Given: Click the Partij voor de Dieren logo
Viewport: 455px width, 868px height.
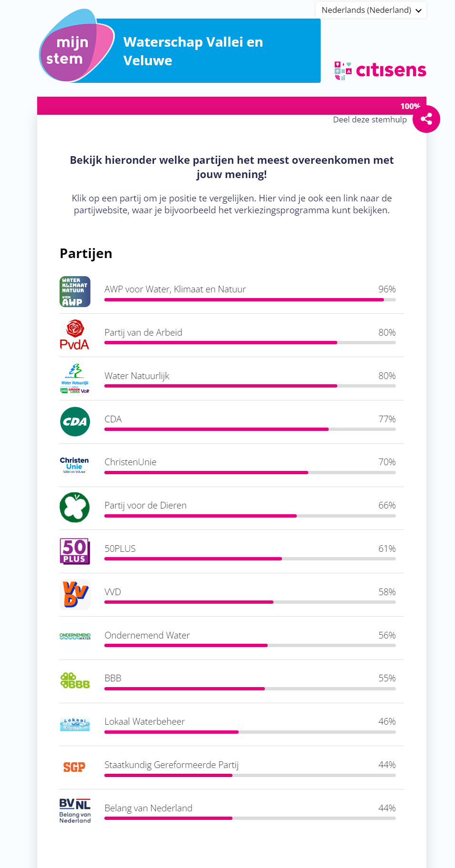Looking at the screenshot, I should [75, 508].
